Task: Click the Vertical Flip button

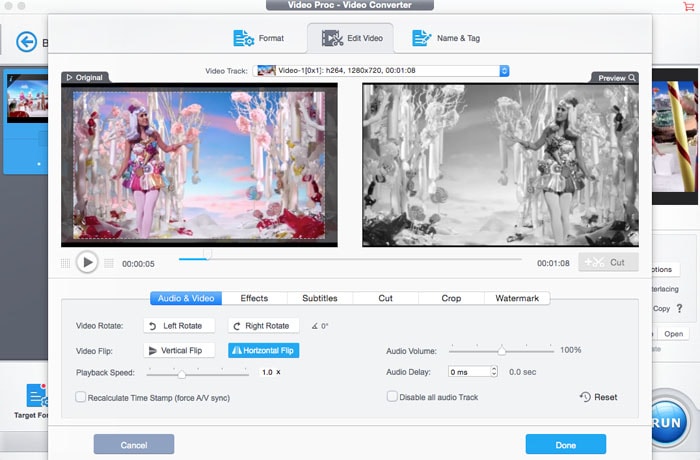Action: click(179, 351)
